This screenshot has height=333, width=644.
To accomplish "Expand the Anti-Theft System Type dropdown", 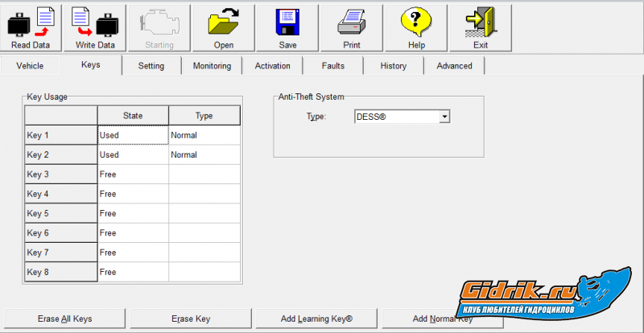I will (444, 117).
